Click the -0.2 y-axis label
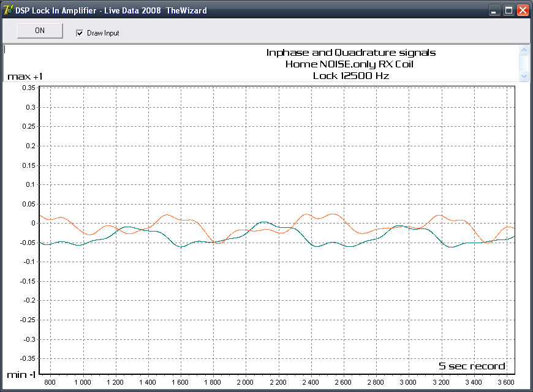This screenshot has width=533, height=392. pos(29,300)
